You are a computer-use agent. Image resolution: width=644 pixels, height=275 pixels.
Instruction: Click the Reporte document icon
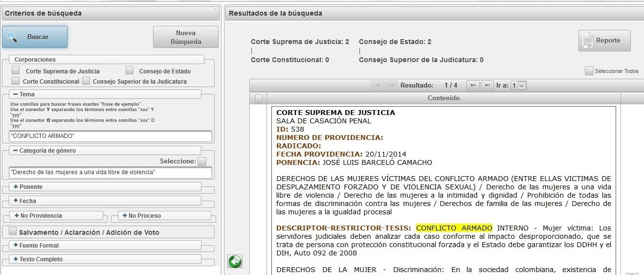pyautogui.click(x=587, y=41)
